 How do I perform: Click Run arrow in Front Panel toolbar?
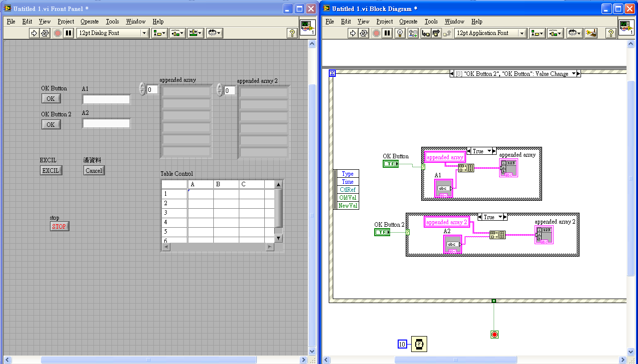(34, 33)
